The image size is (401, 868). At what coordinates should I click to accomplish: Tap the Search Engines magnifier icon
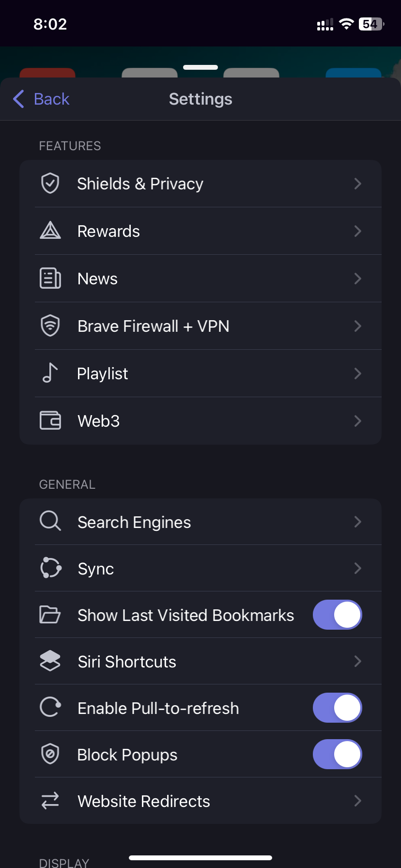(x=50, y=521)
